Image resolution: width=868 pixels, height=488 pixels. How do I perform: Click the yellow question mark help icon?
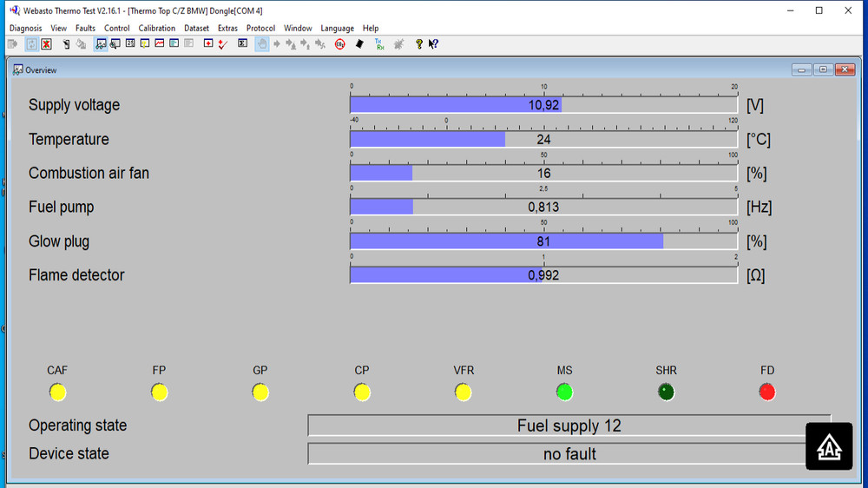pos(419,44)
